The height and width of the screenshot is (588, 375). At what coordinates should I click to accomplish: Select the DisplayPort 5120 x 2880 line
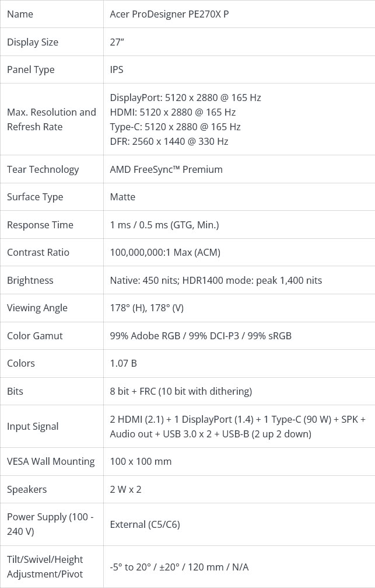(x=185, y=98)
